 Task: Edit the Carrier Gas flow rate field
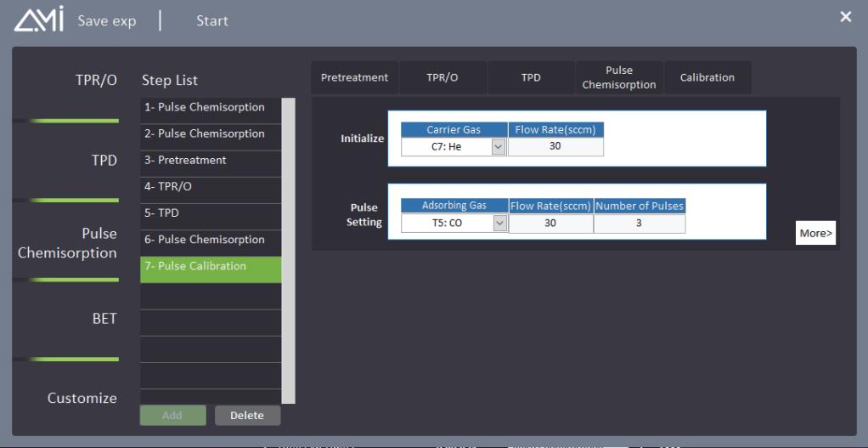555,146
